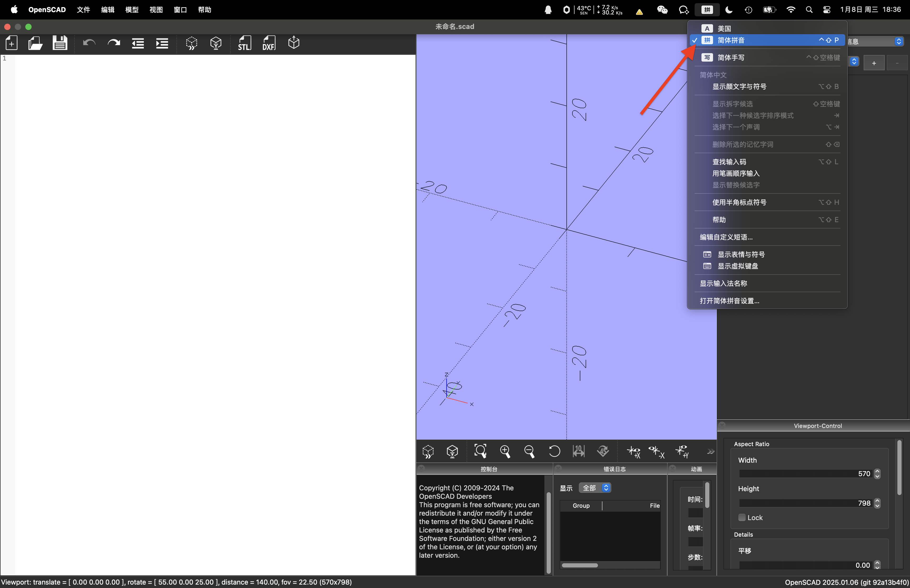Click the Group column header
This screenshot has width=910, height=588.
point(581,506)
